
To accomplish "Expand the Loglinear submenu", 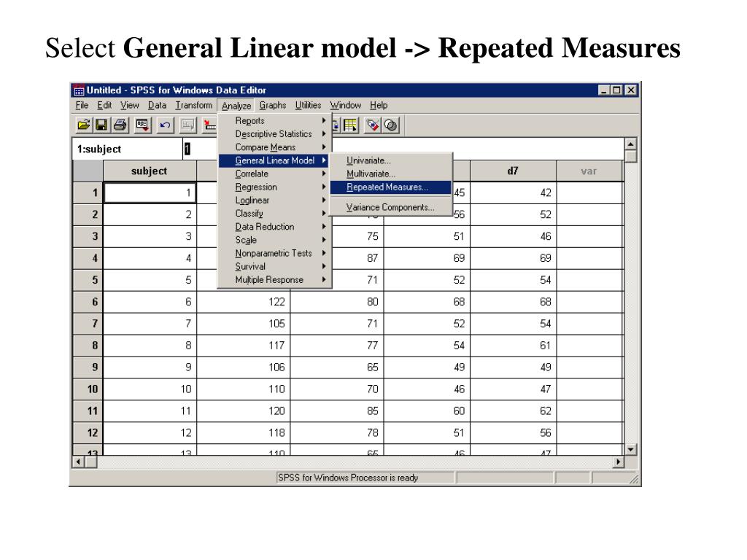I will 274,201.
